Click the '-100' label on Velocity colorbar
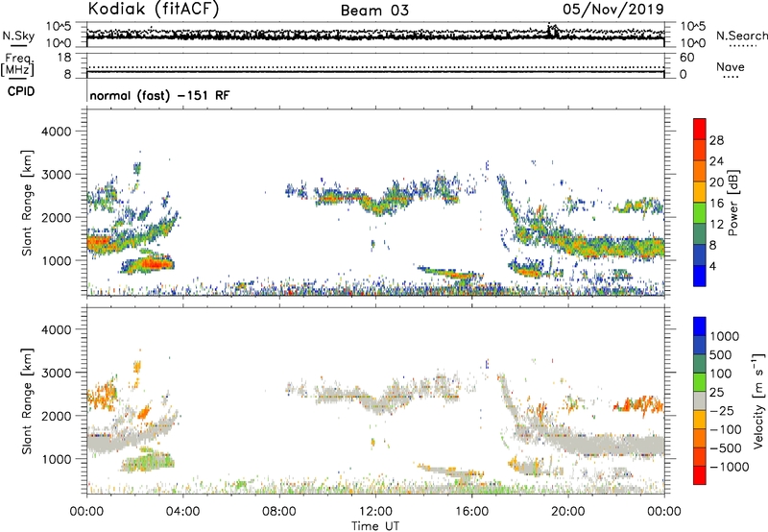Image resolution: width=768 pixels, height=532 pixels. pyautogui.click(x=726, y=429)
